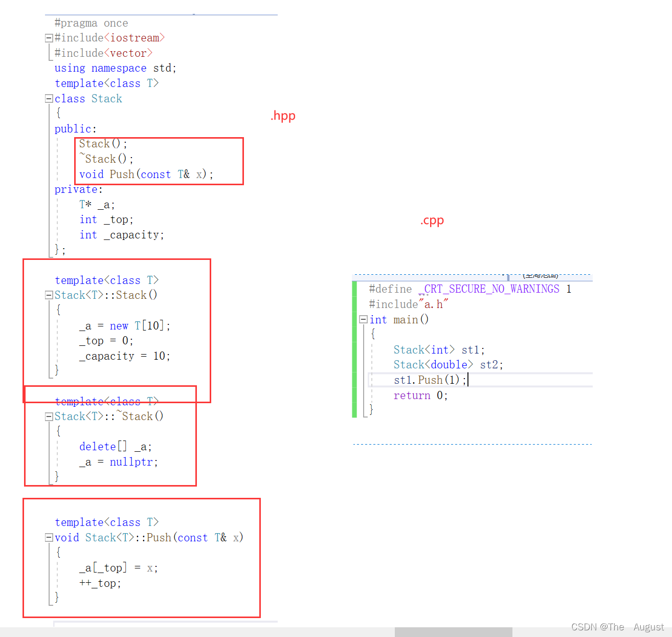672x637 pixels.
Task: Click the '++_top;' statement
Action: pos(100,583)
